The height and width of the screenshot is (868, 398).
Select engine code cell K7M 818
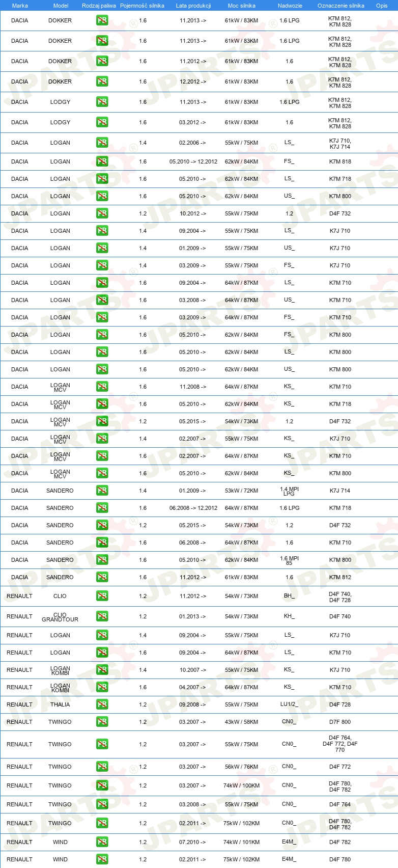click(340, 161)
